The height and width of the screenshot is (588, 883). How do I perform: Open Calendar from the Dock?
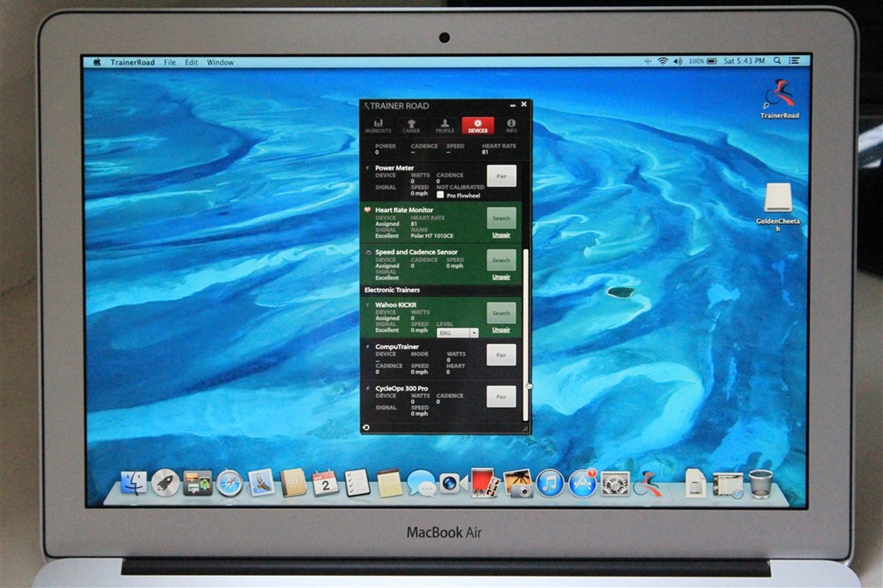(x=325, y=483)
